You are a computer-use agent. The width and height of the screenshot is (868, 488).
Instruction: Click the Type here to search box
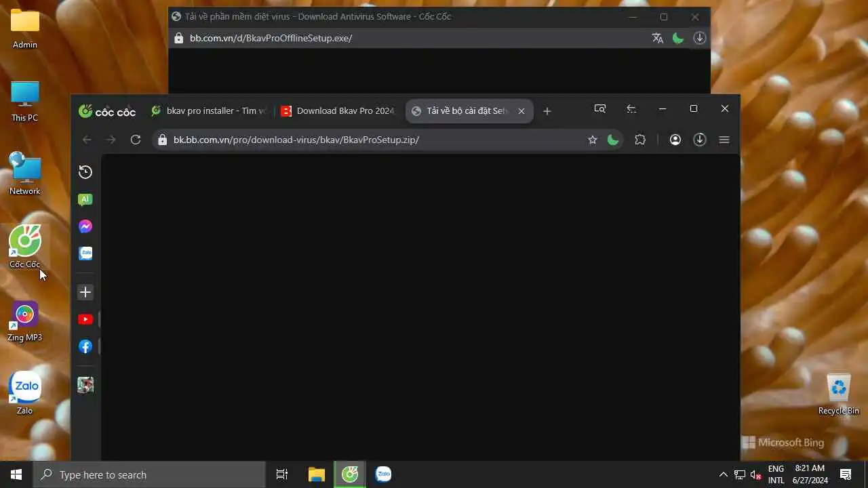coord(149,474)
